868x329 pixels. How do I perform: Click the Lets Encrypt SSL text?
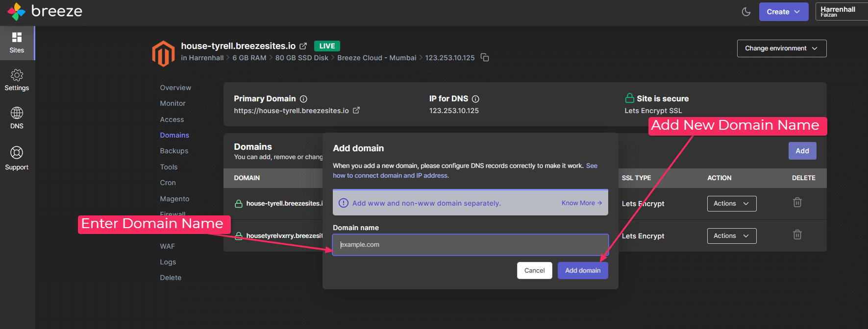point(653,111)
